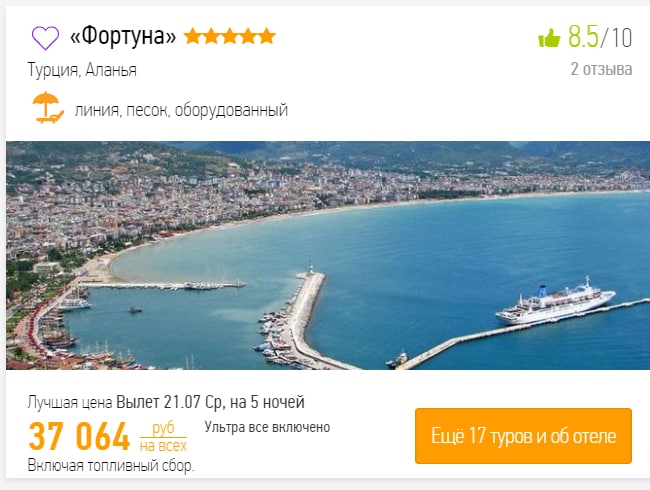Click the Лучшая цена label
The image size is (650, 490).
70,402
